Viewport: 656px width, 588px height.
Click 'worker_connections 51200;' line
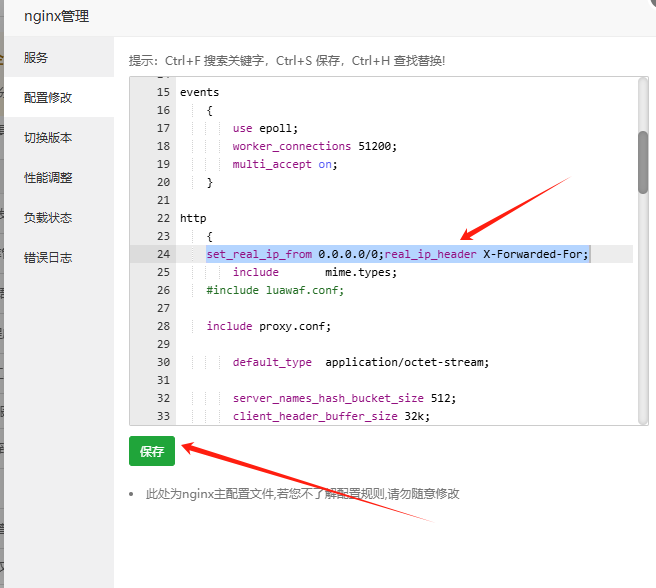[315, 146]
